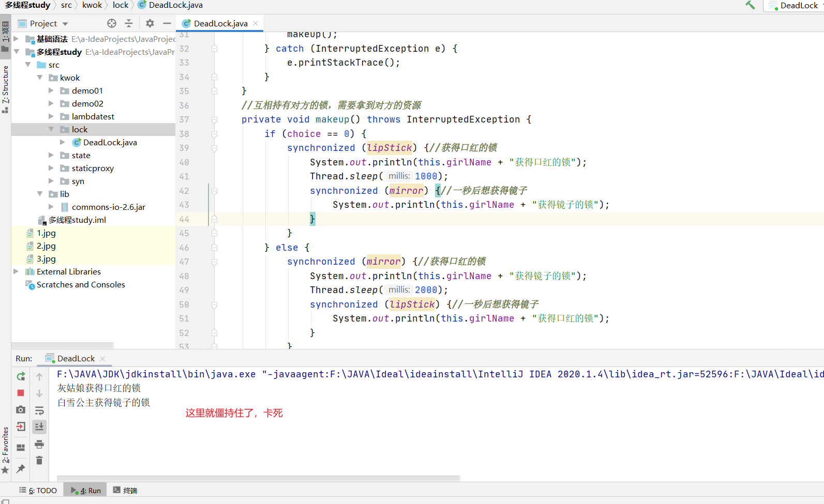Click the lock breadcrumb
This screenshot has height=504, width=824.
(x=121, y=5)
